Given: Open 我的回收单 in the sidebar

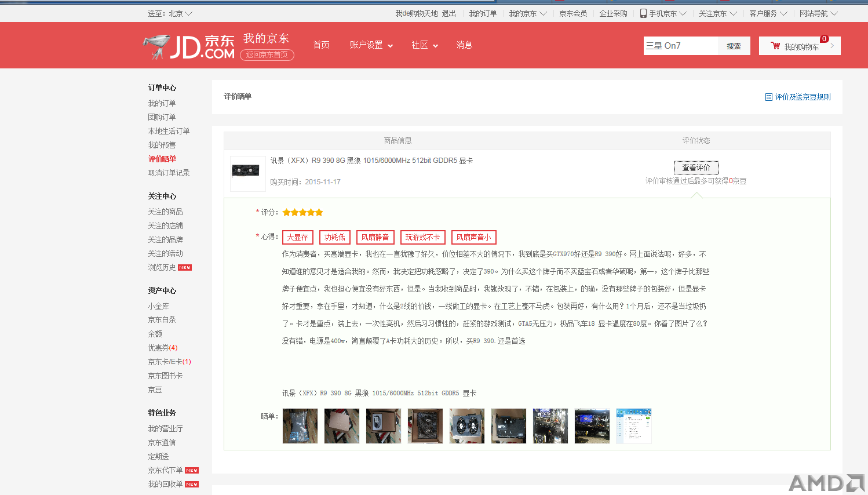Looking at the screenshot, I should tap(165, 484).
